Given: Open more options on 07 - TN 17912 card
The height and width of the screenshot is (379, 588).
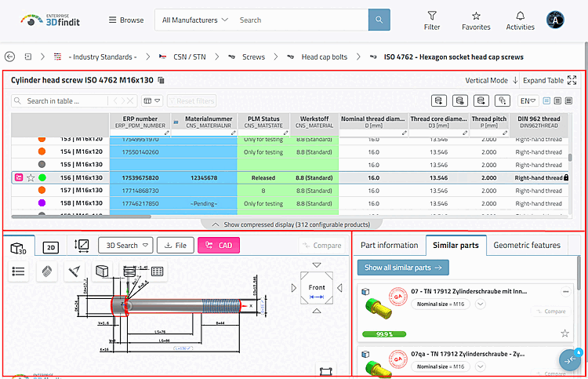Looking at the screenshot, I should point(565,292).
